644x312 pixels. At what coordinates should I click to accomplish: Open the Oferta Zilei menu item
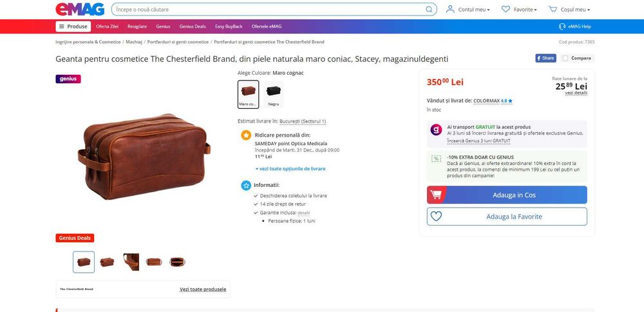pyautogui.click(x=107, y=26)
